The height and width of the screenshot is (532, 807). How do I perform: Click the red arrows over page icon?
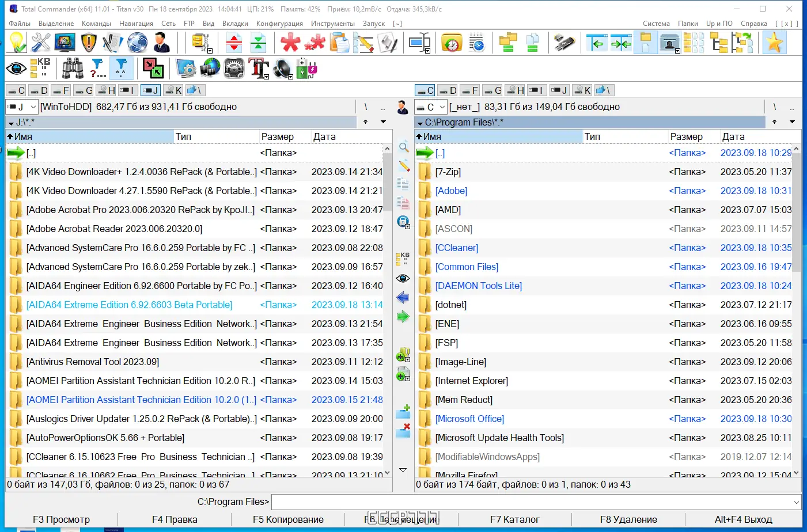(234, 43)
